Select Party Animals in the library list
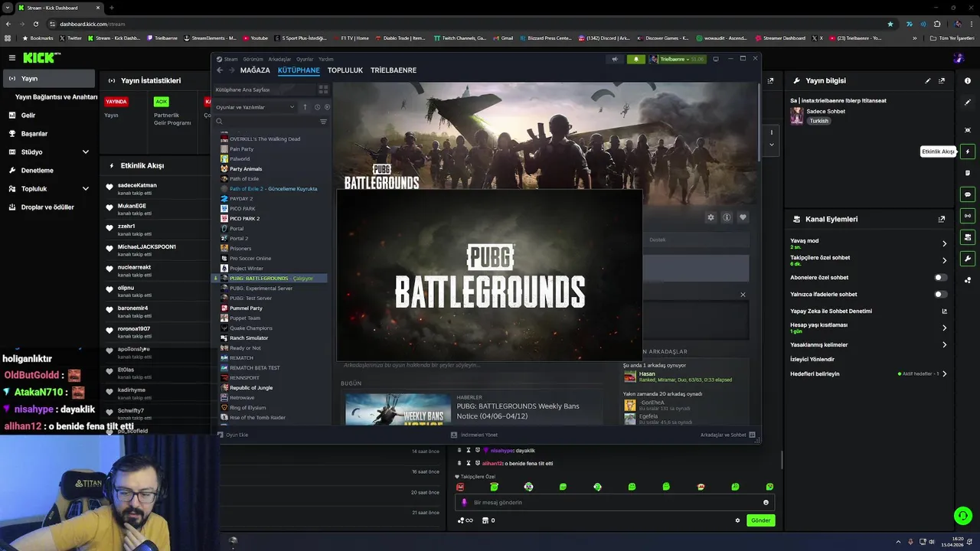The height and width of the screenshot is (551, 980). coord(246,168)
